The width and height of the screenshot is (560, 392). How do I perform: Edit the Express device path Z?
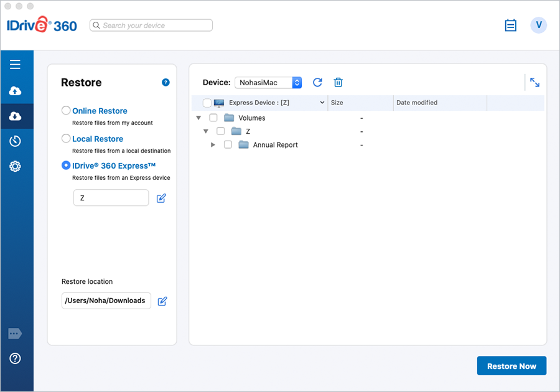click(x=161, y=198)
